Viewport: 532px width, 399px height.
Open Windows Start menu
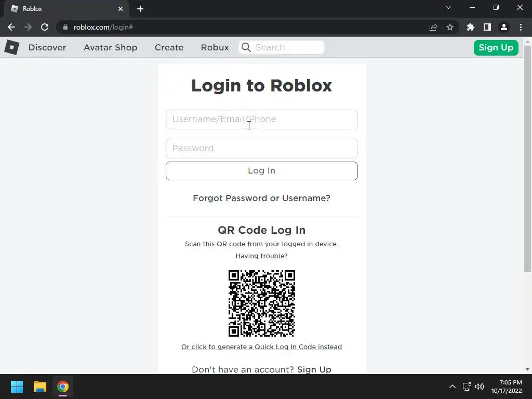17,387
